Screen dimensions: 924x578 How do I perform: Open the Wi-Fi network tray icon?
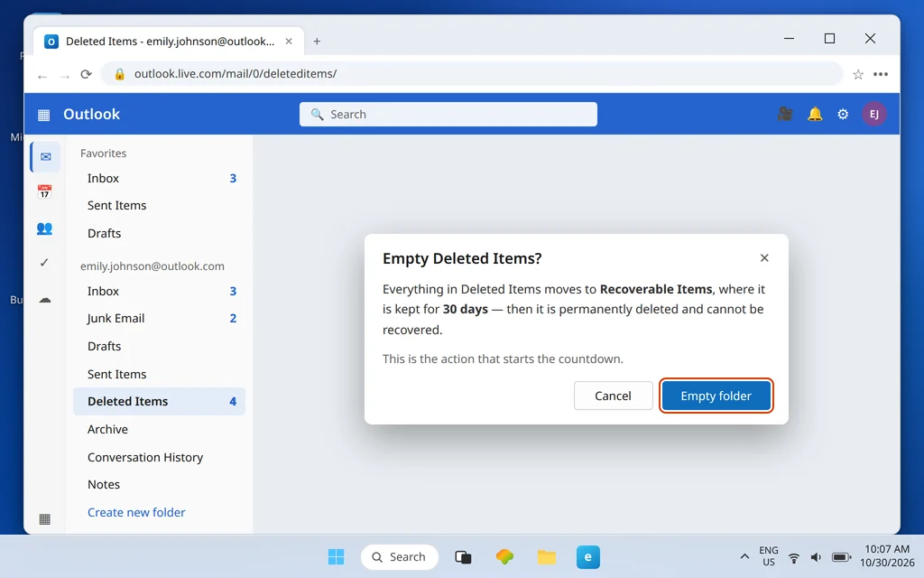[794, 557]
